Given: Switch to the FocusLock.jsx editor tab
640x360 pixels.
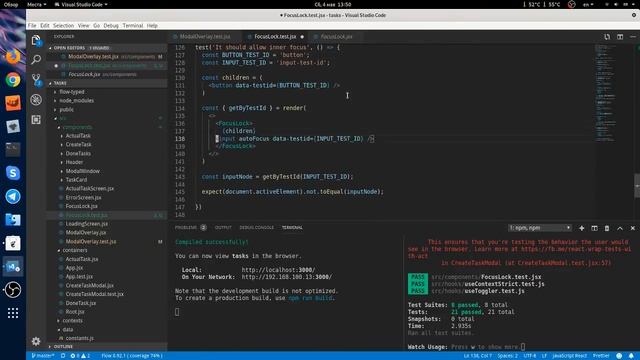Looking at the screenshot, I should click(336, 37).
